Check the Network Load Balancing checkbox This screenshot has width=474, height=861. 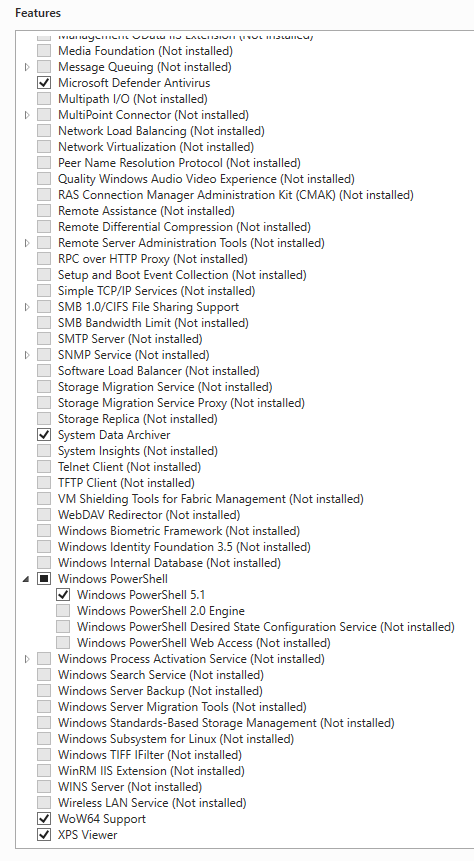[x=44, y=131]
